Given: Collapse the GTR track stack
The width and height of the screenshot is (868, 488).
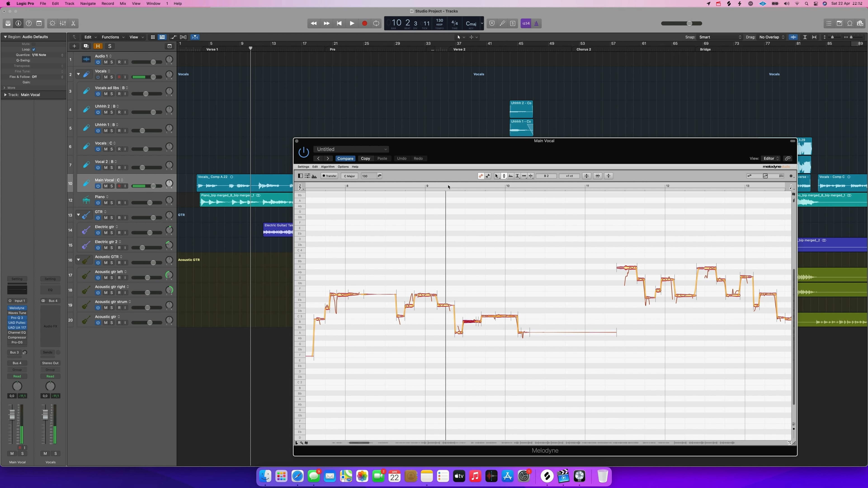Looking at the screenshot, I should point(78,215).
